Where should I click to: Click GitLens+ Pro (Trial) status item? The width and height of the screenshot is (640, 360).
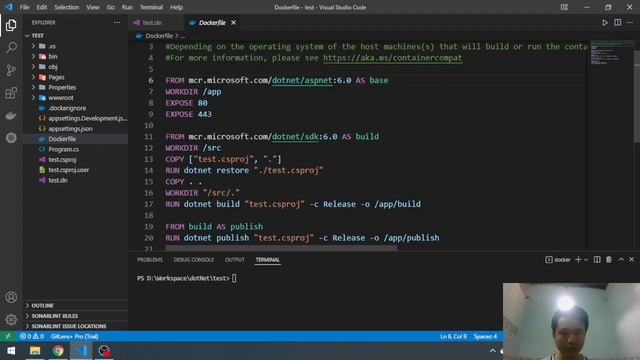[74, 336]
